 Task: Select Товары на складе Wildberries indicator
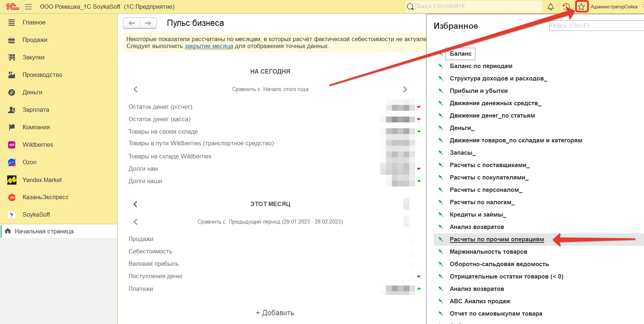tap(170, 157)
